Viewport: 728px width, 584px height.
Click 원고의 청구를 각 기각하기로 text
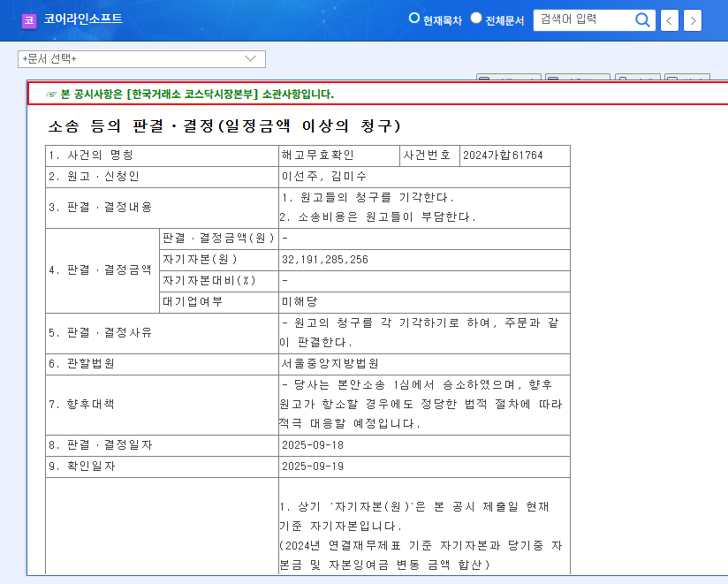point(376,323)
